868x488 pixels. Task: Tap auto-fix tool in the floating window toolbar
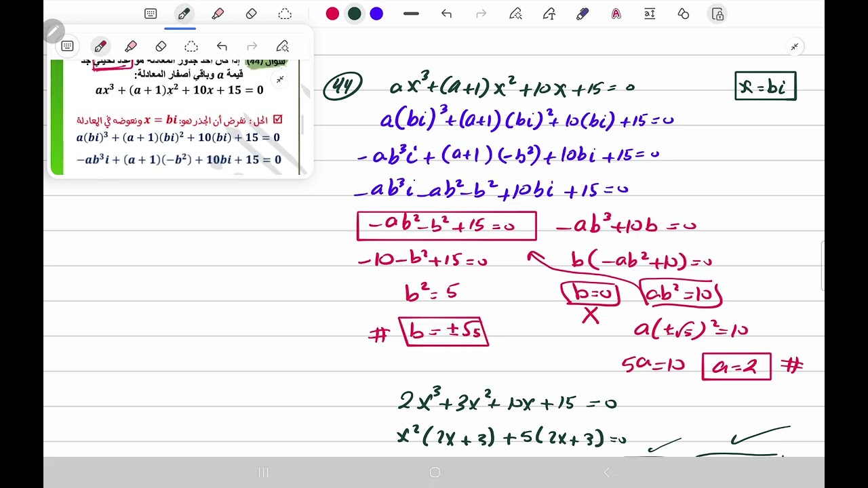tap(283, 46)
